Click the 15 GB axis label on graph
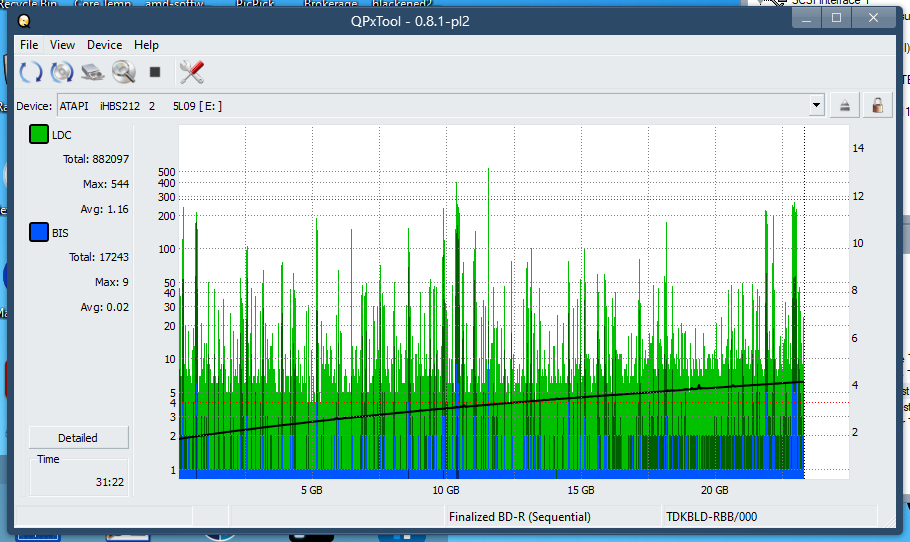 (x=581, y=490)
